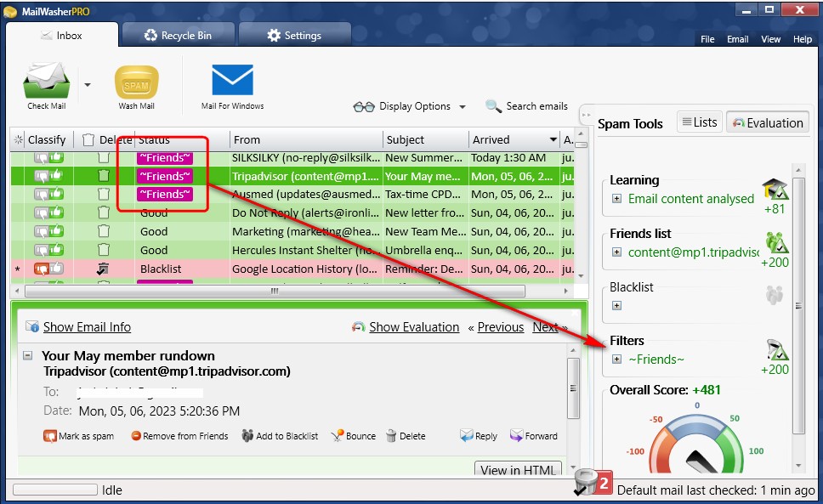Open the Display Options dropdown
Screen dimensions: 823x504
pyautogui.click(x=410, y=106)
